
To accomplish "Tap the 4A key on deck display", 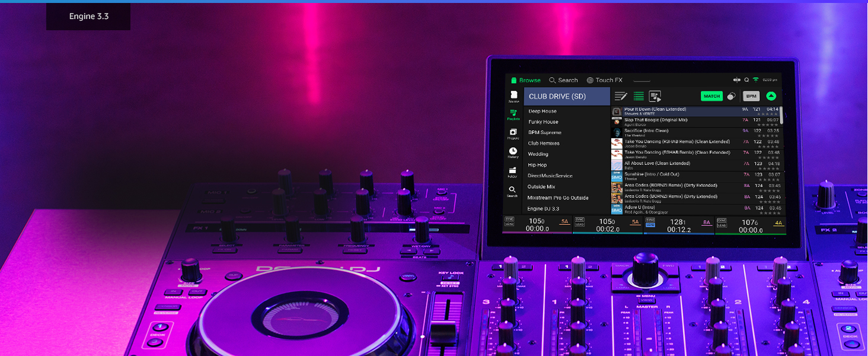I will pyautogui.click(x=778, y=223).
